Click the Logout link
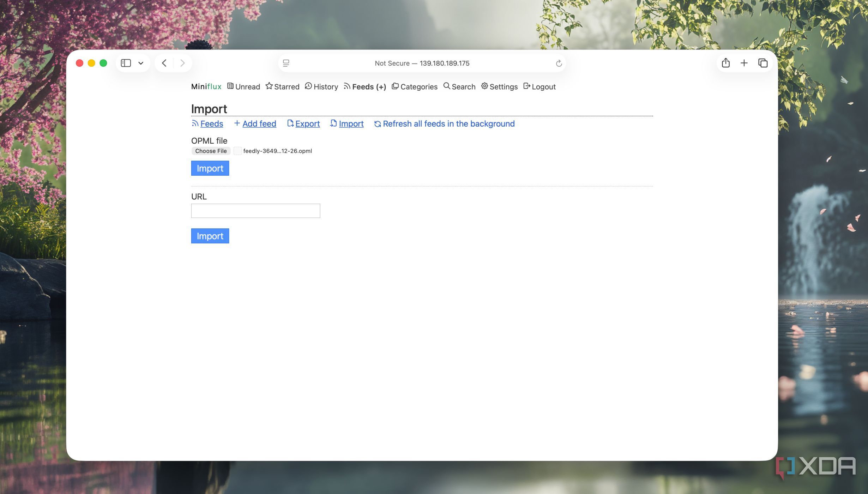The image size is (868, 494). (x=539, y=87)
